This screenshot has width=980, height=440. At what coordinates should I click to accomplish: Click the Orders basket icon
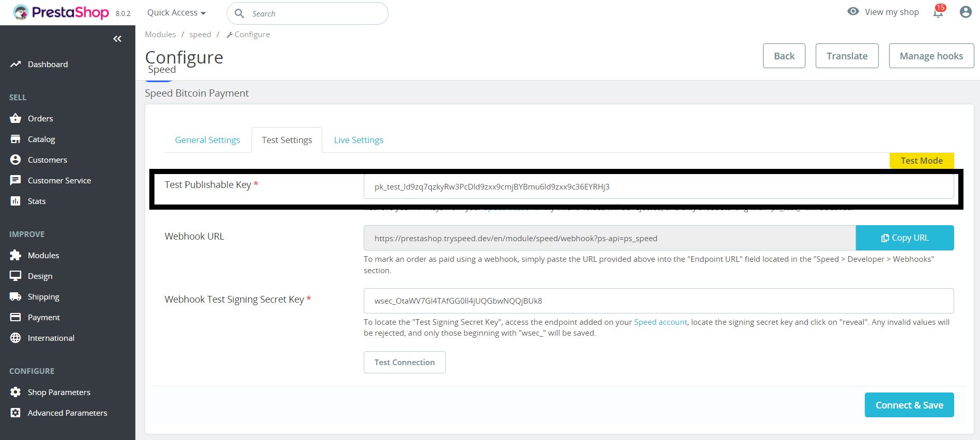(x=15, y=118)
